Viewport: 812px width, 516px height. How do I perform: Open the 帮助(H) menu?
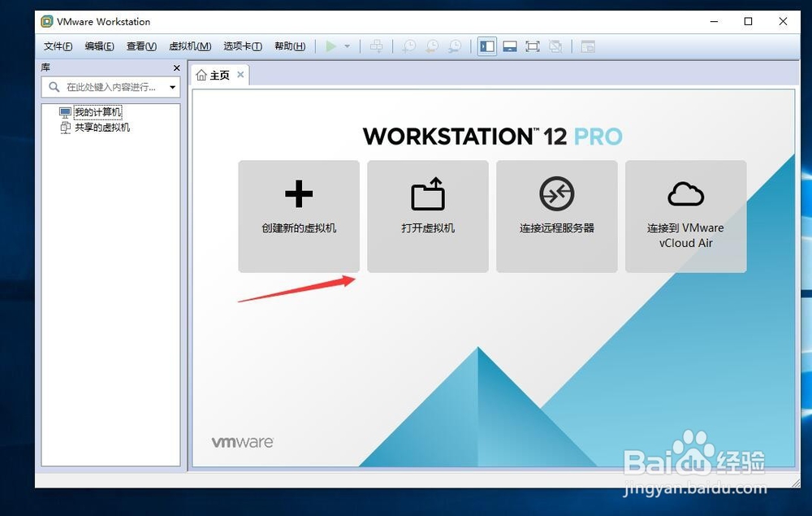290,46
